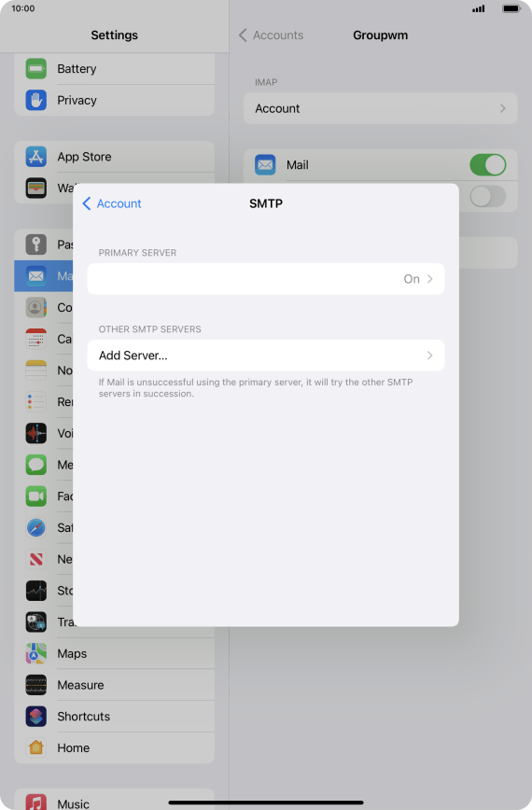
Task: Enable the switch below Mail toggle
Action: 487,196
